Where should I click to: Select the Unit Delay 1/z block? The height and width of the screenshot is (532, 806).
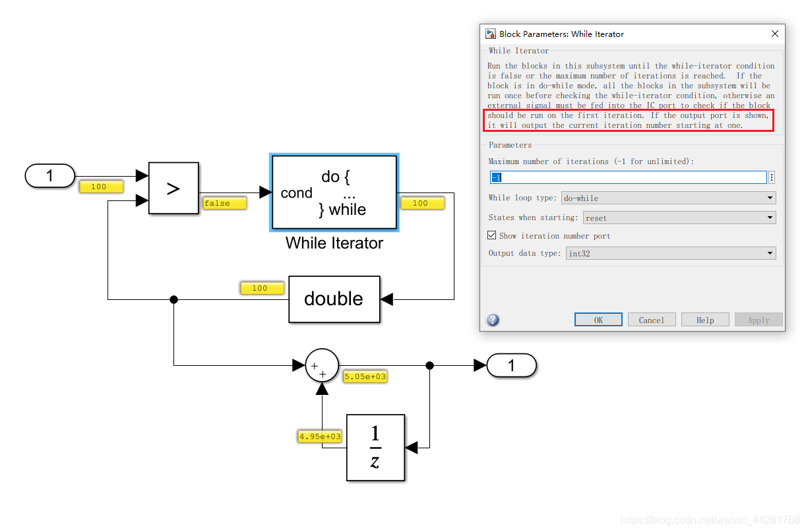click(375, 448)
